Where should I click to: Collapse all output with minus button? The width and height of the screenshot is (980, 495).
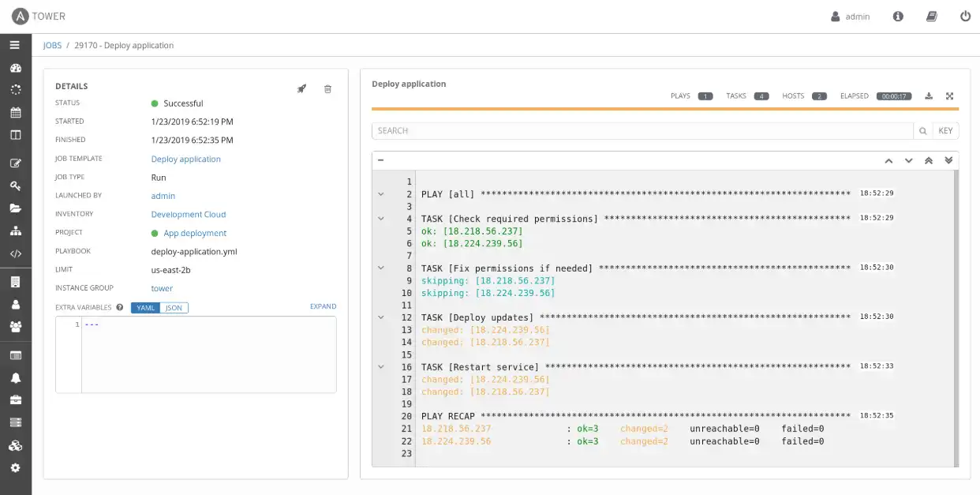pyautogui.click(x=381, y=160)
